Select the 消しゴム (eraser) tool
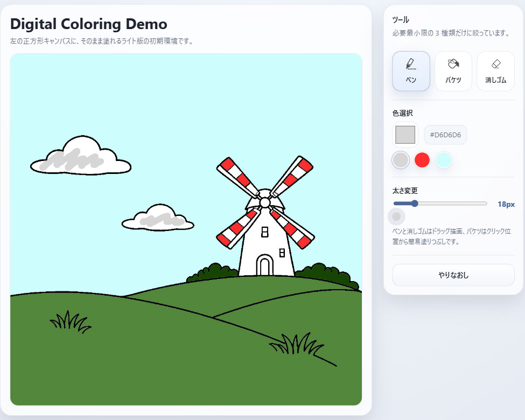This screenshot has width=525, height=420. (495, 71)
